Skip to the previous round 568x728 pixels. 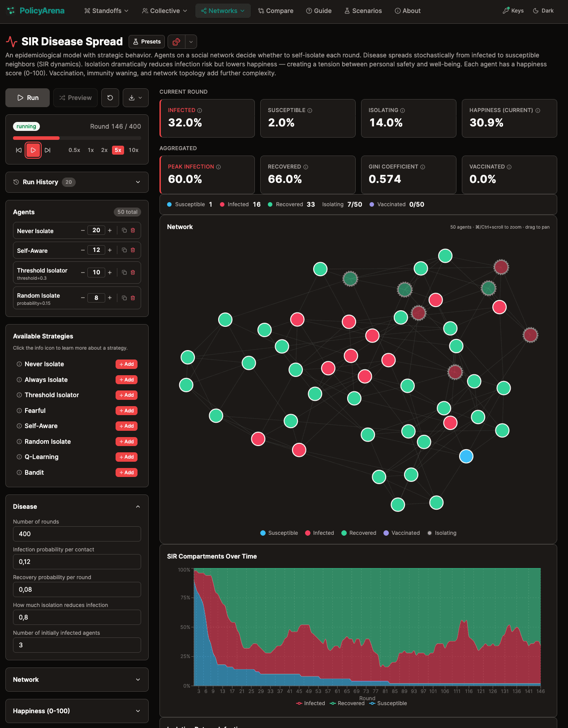19,150
